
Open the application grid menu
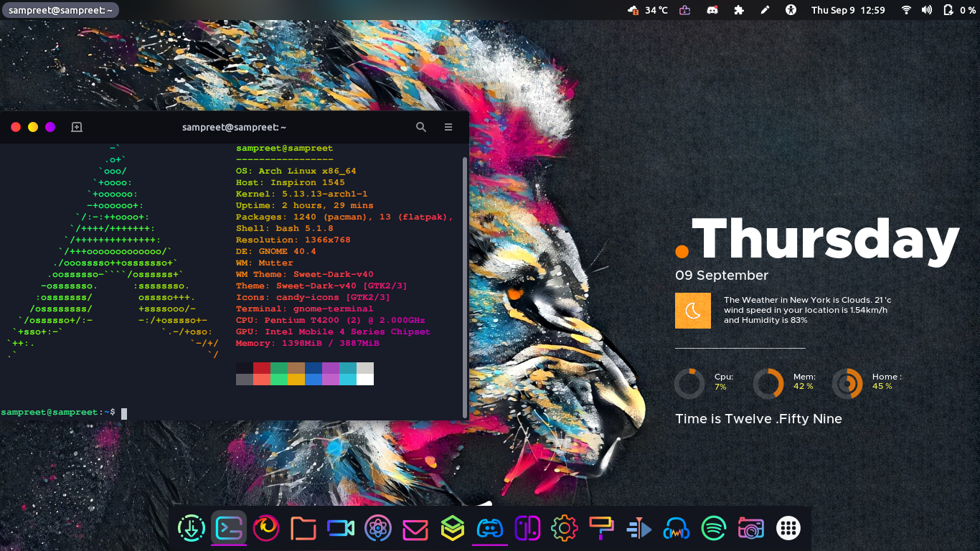pyautogui.click(x=788, y=527)
